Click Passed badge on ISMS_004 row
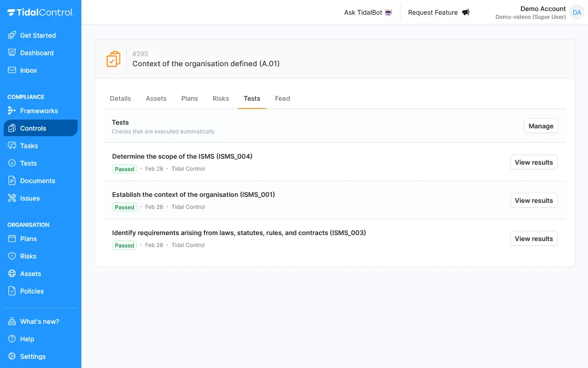 [124, 169]
